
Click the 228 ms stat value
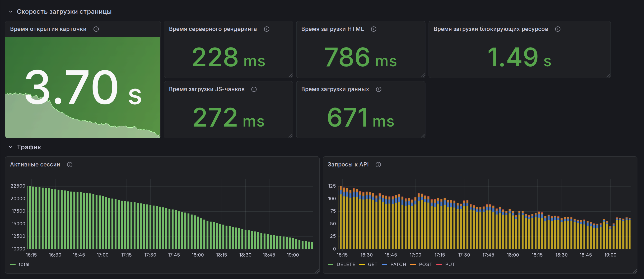coord(228,57)
